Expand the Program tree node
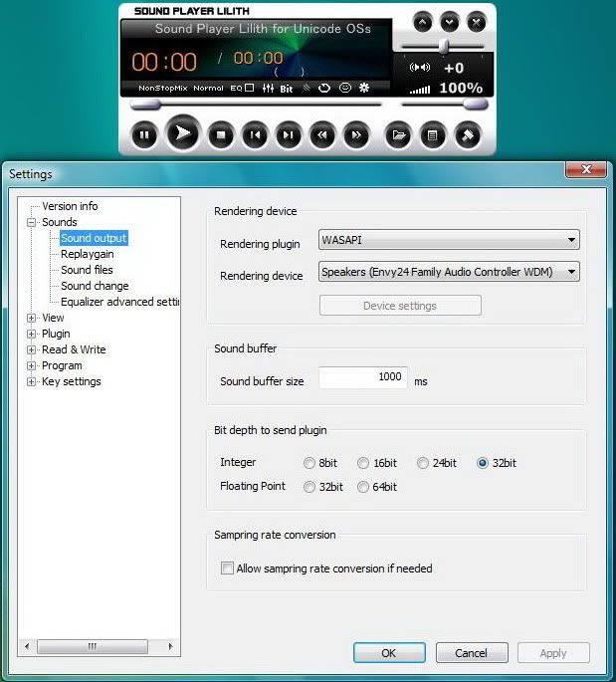 coord(31,365)
